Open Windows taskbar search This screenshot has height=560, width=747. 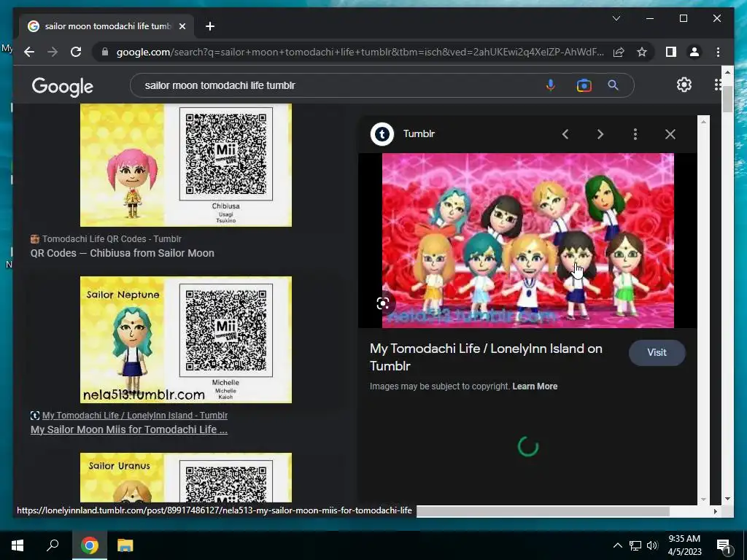pos(53,545)
